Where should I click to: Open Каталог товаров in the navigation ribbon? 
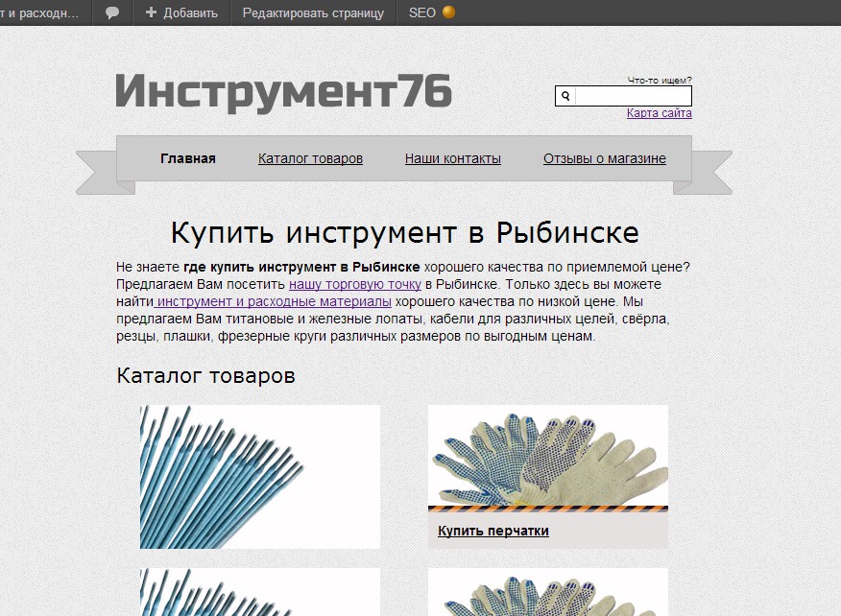[310, 158]
